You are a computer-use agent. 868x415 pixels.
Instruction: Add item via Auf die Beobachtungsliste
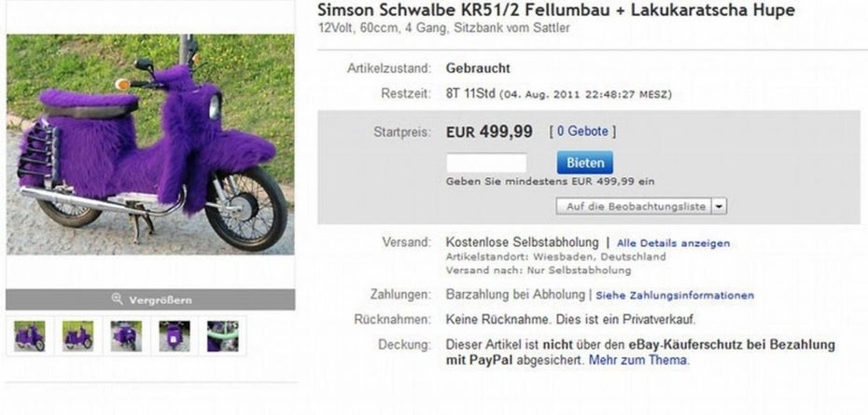(x=634, y=206)
